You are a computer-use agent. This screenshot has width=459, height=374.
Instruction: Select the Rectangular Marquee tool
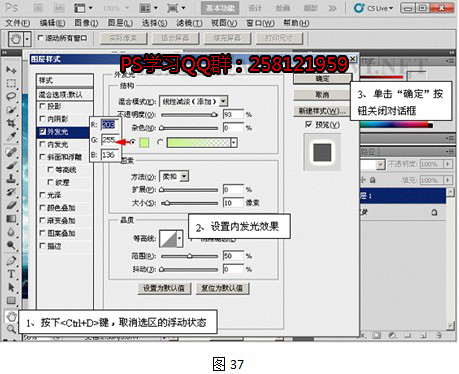pos(11,83)
